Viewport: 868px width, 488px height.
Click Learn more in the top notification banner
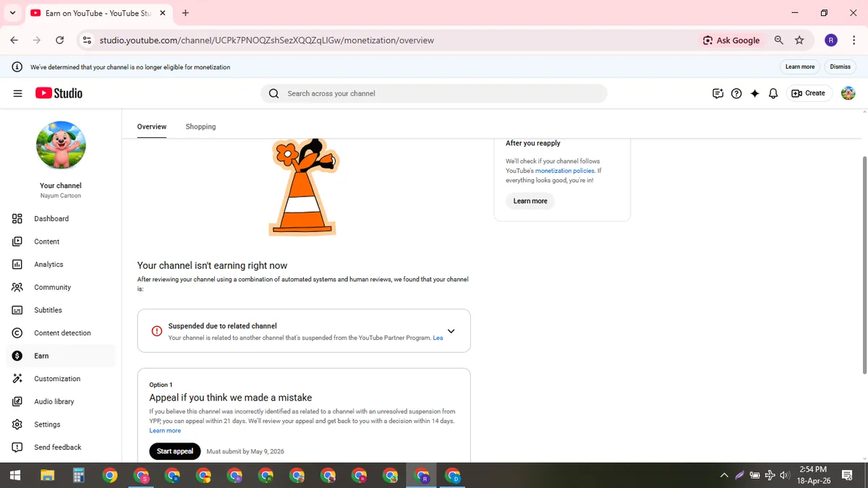(x=800, y=67)
